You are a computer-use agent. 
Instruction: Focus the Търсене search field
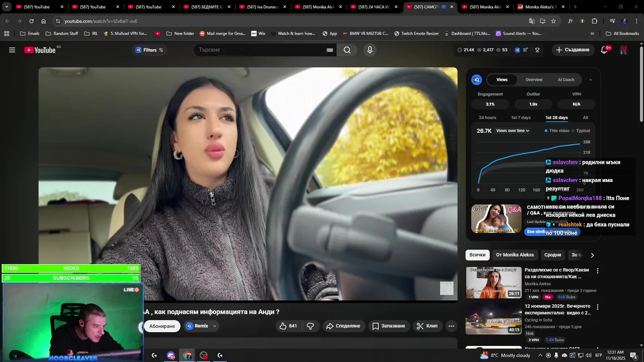pyautogui.click(x=259, y=50)
